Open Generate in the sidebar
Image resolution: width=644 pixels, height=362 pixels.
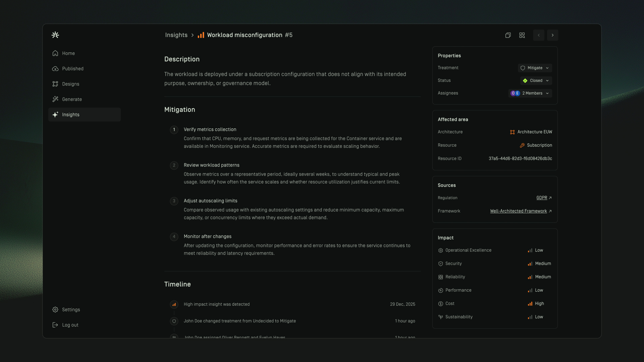point(72,99)
